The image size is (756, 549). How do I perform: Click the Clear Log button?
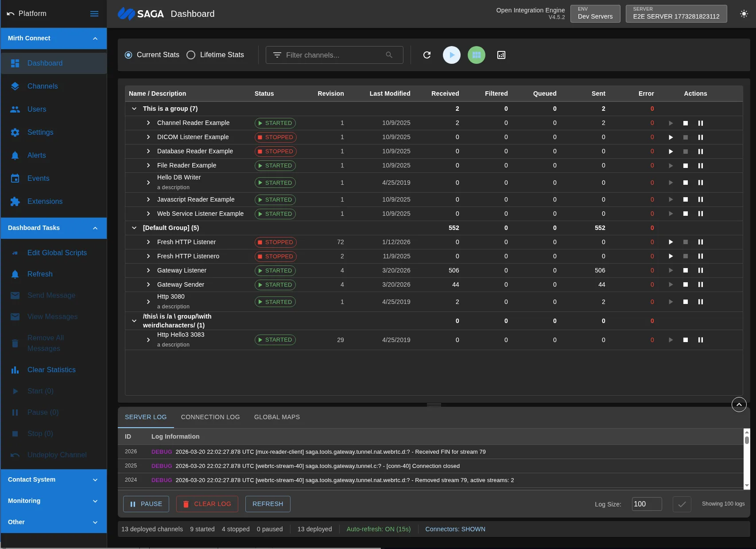[x=207, y=504]
